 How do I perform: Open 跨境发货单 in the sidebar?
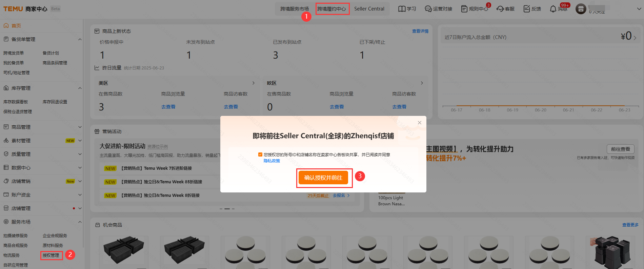(x=14, y=53)
